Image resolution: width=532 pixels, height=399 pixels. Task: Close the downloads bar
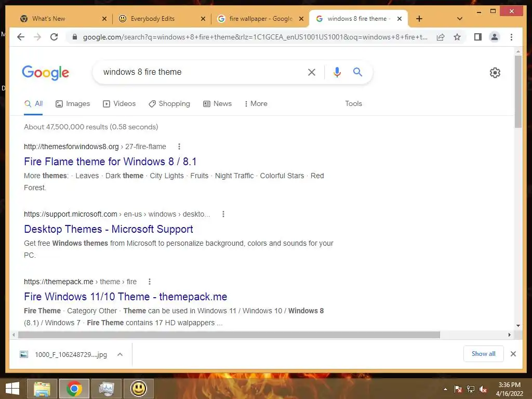point(513,354)
